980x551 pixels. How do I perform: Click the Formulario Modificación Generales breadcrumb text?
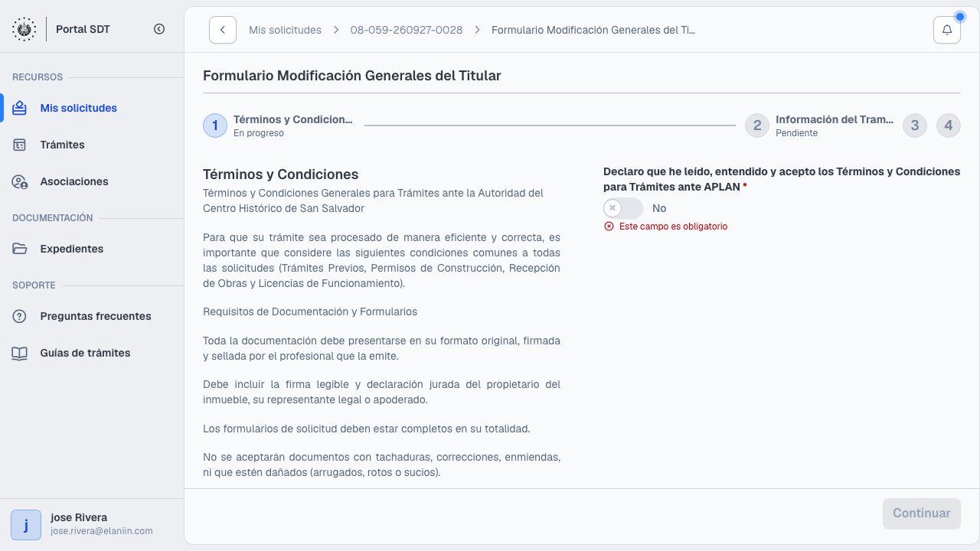(x=593, y=30)
